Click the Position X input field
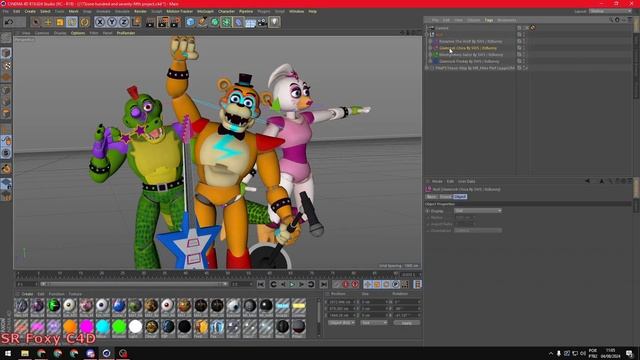Viewport: 640px width, 360px height. click(x=342, y=302)
